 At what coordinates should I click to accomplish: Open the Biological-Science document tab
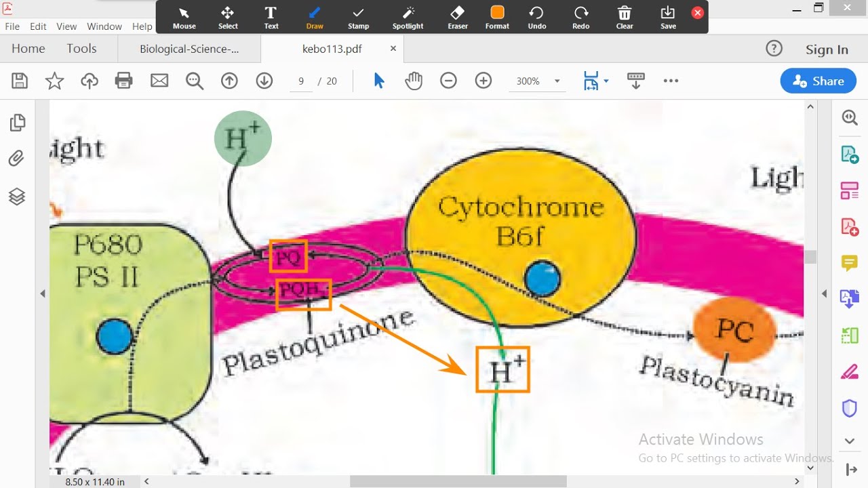click(189, 49)
